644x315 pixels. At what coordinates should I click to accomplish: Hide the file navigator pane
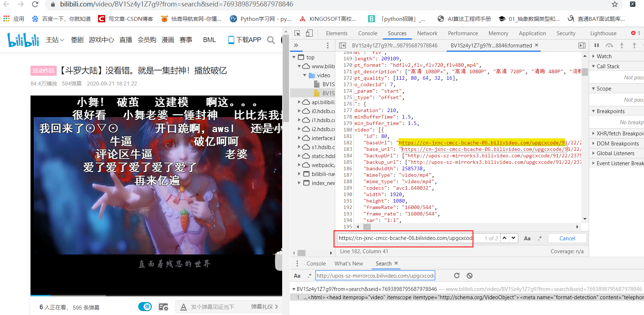(342, 45)
